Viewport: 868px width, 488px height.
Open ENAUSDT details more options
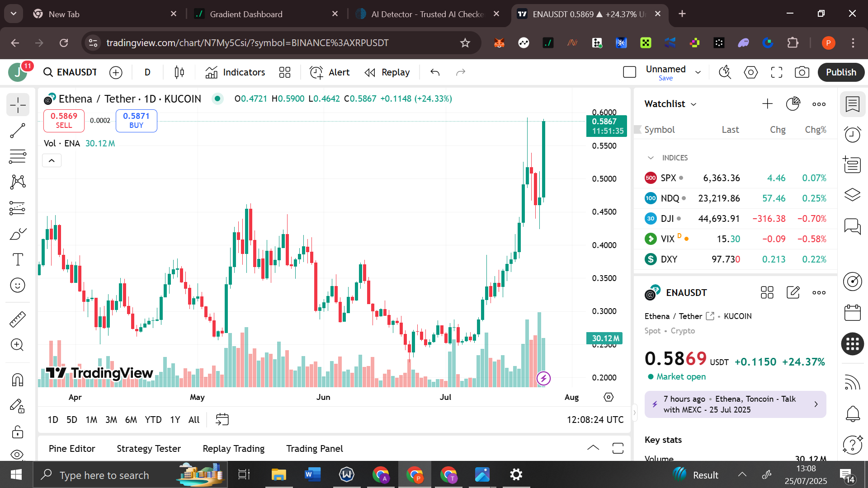[x=819, y=293]
